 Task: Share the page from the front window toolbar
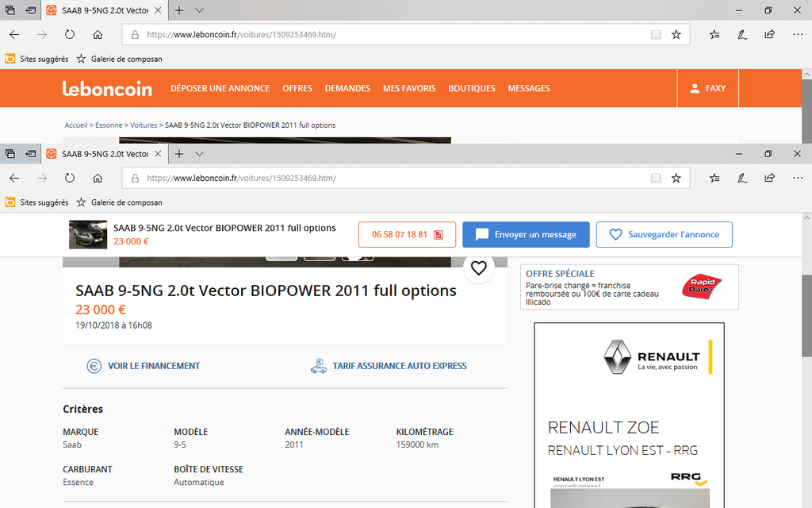click(769, 179)
